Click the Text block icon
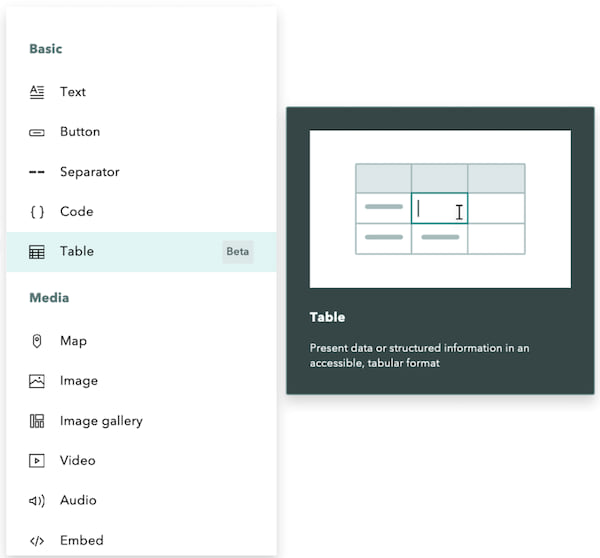600x558 pixels. click(37, 92)
